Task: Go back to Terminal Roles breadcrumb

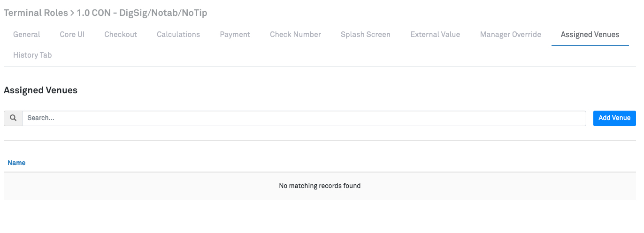Action: tap(36, 13)
